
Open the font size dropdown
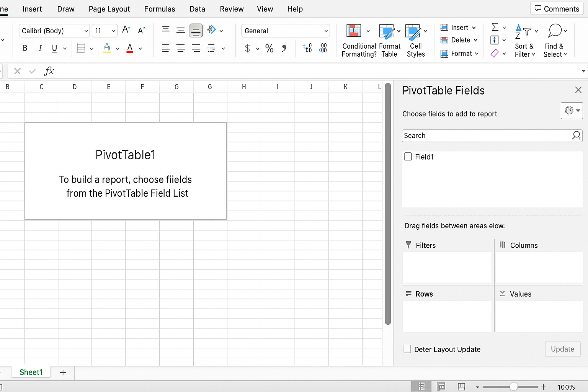tap(114, 31)
